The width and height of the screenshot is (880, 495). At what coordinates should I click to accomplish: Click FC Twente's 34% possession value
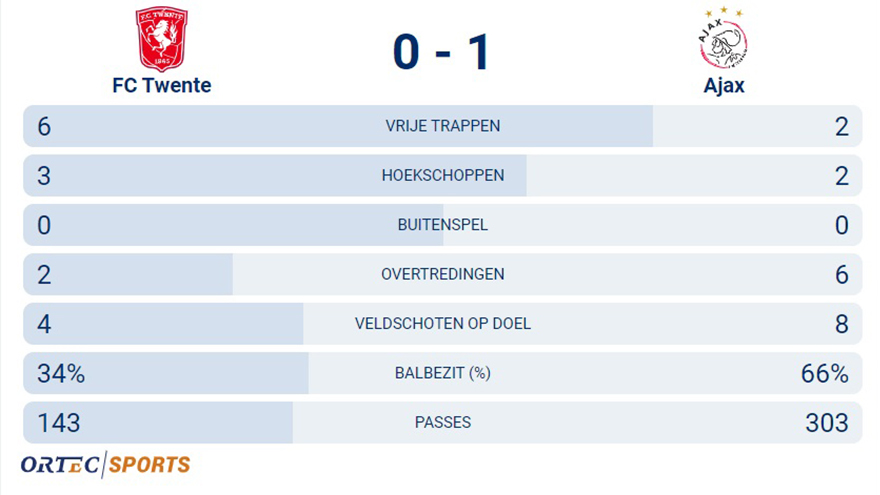[61, 374]
